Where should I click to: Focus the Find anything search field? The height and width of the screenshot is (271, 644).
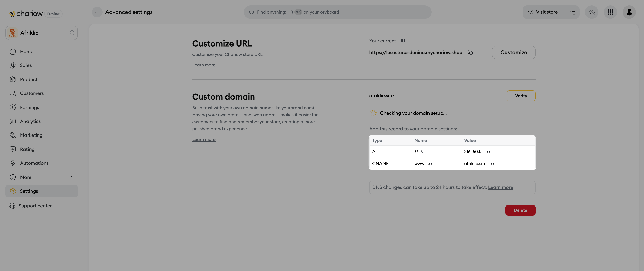(337, 12)
